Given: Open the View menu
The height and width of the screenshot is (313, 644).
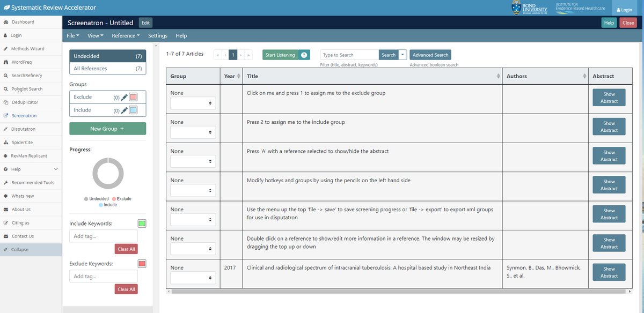Looking at the screenshot, I should tap(95, 35).
